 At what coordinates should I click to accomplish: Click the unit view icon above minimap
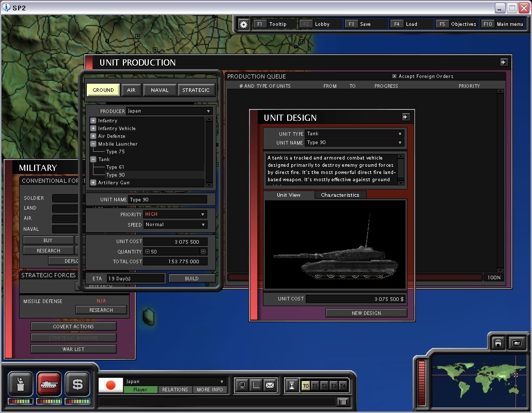pos(517,343)
